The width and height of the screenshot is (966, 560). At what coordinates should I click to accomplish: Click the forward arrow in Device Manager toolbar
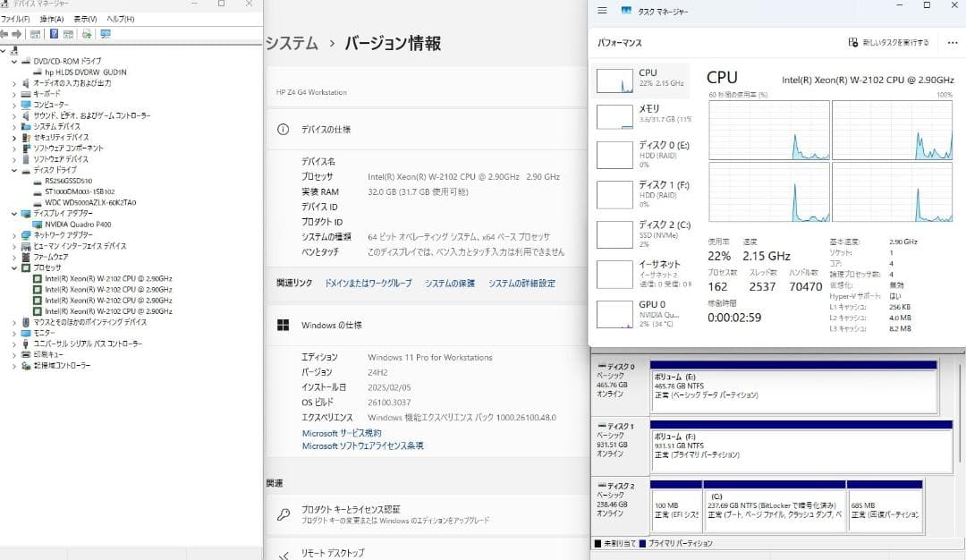pyautogui.click(x=16, y=34)
